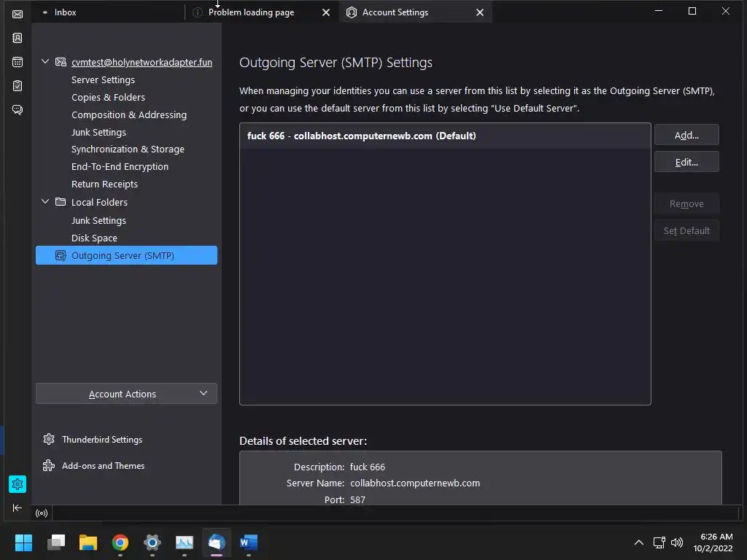747x560 pixels.
Task: Click the Set Default button
Action: [686, 230]
